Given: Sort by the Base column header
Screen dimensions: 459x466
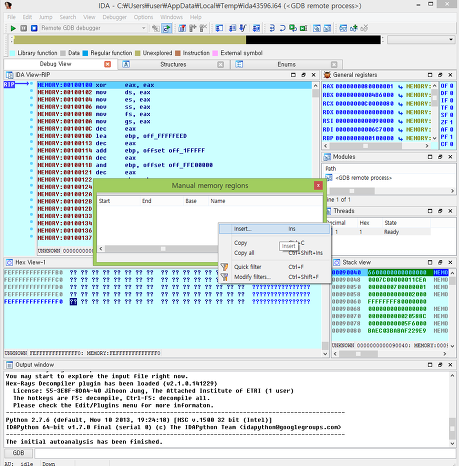Looking at the screenshot, I should [196, 201].
